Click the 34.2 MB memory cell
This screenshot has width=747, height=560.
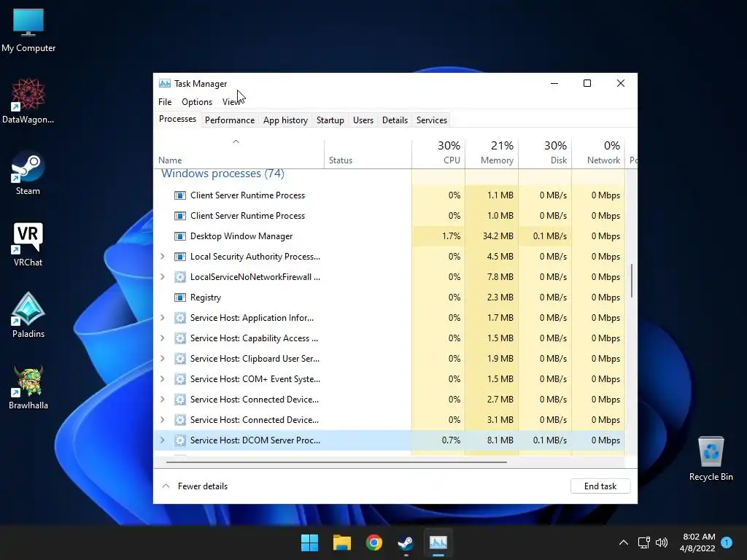pos(492,236)
